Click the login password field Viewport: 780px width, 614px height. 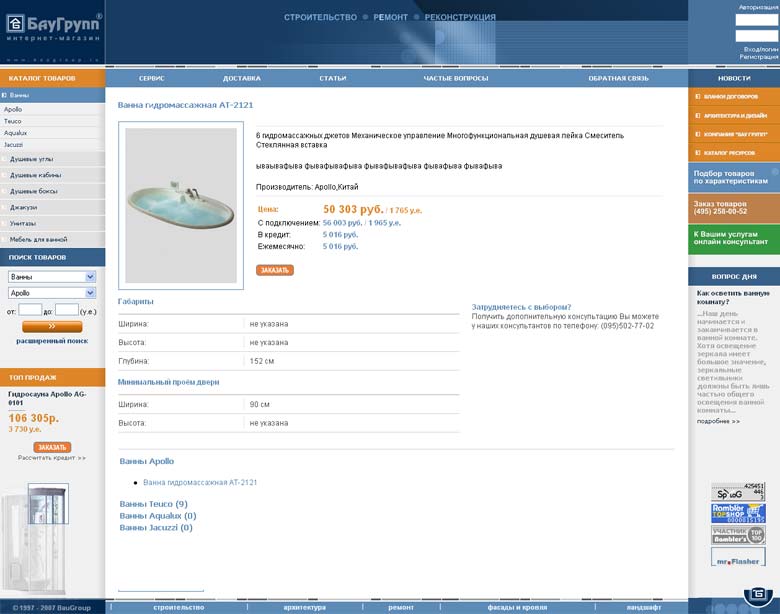point(758,36)
